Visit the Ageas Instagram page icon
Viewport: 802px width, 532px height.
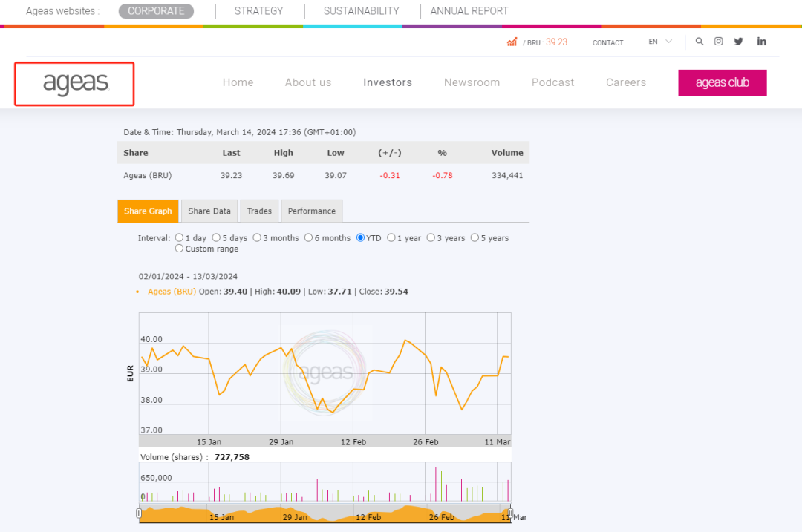[719, 42]
